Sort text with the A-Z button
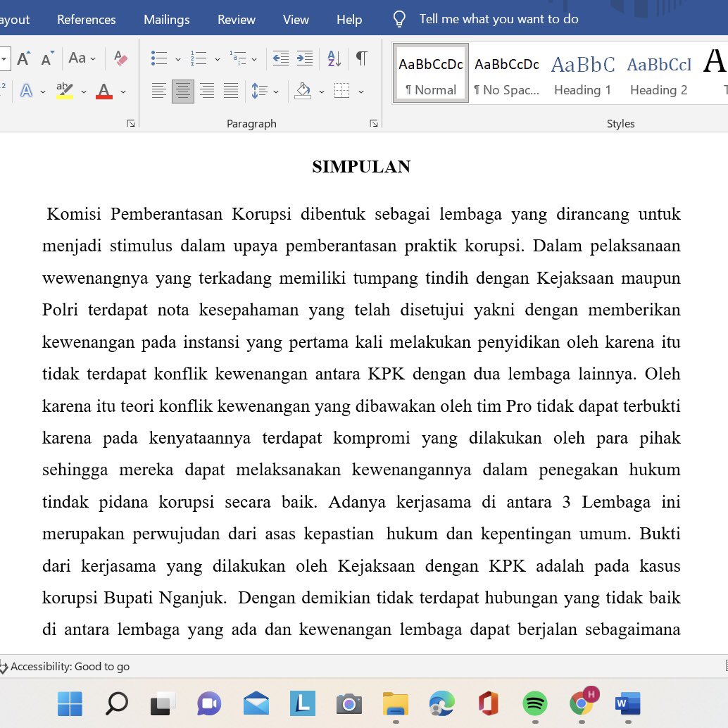This screenshot has width=728, height=728. [334, 58]
